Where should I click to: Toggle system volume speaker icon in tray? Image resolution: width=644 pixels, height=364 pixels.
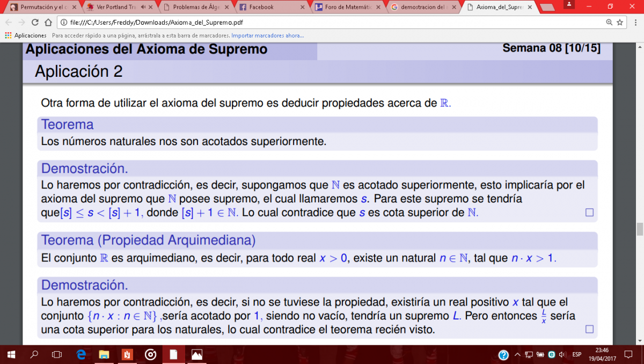(x=561, y=354)
